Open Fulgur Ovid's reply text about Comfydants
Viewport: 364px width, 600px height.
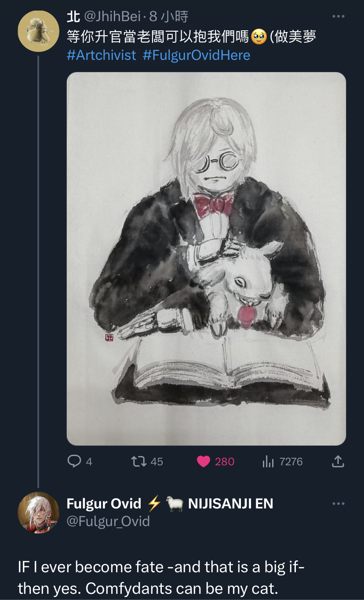click(x=161, y=577)
